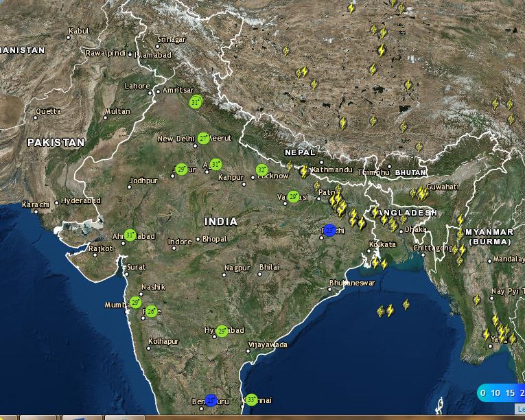Select the Mandalay label
This screenshot has width=525, height=420.
coord(509,259)
